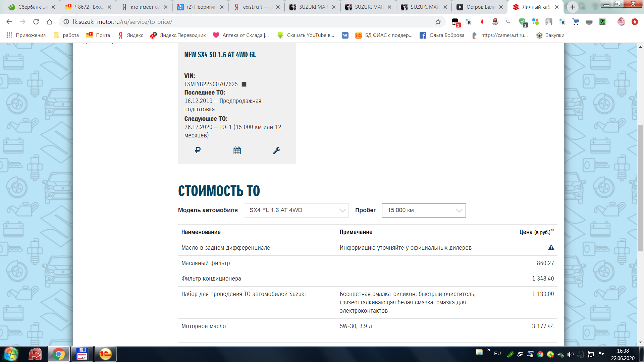644x362 pixels.
Task: Open the Chrome profile avatar
Action: point(621,22)
